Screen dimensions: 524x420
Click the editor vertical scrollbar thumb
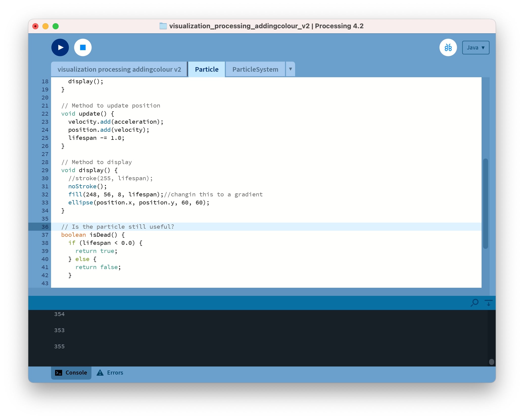pos(485,204)
